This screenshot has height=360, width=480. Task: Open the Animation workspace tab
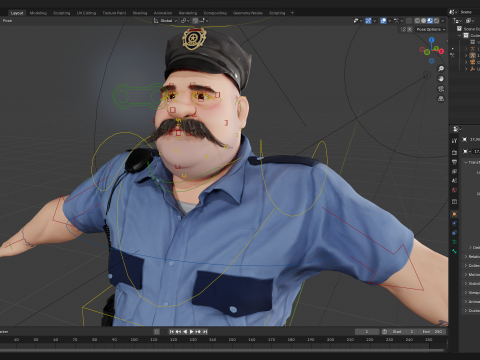[x=163, y=13]
